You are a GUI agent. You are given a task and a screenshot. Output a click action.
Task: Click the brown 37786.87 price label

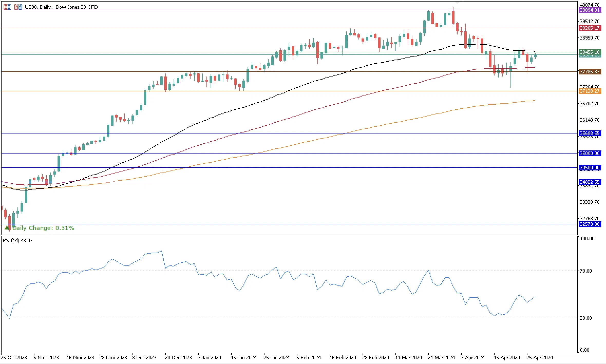(590, 72)
